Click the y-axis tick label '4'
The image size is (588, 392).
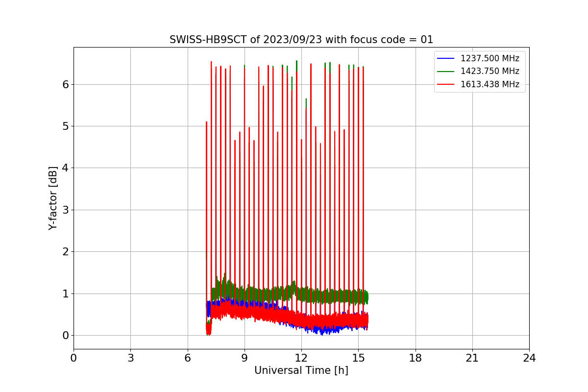(x=66, y=168)
